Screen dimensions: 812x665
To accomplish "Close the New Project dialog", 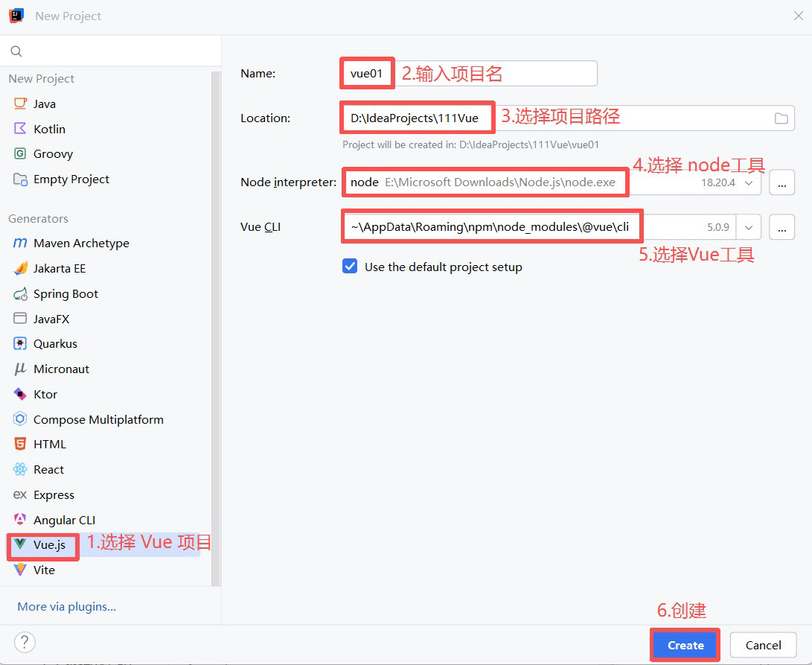I will [798, 16].
